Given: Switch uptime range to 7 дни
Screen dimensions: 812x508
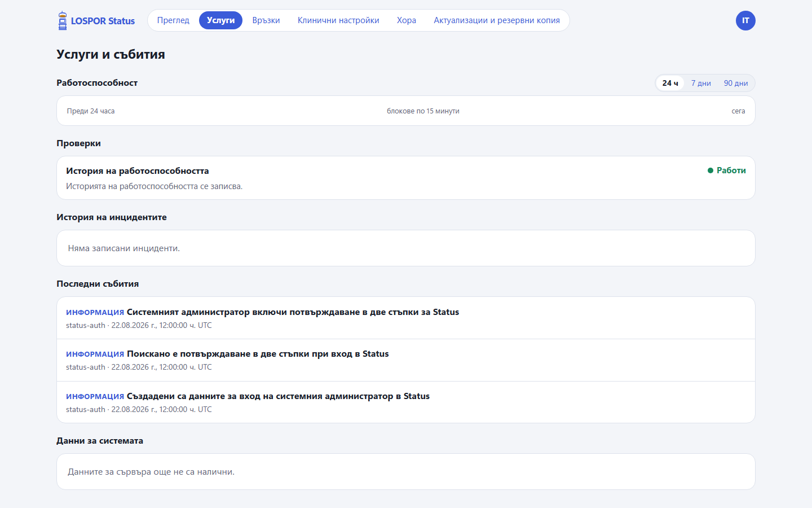Looking at the screenshot, I should (x=701, y=83).
